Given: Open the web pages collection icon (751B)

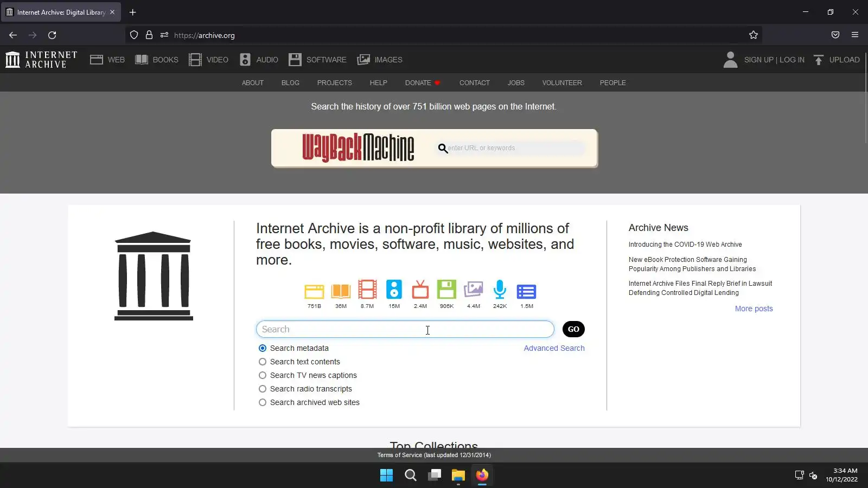Looking at the screenshot, I should click(314, 291).
